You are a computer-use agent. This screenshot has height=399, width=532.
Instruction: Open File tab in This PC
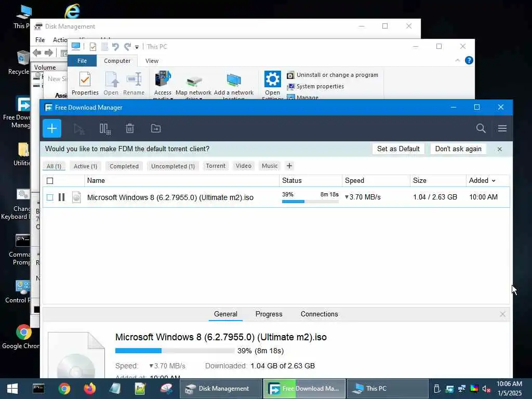(82, 61)
